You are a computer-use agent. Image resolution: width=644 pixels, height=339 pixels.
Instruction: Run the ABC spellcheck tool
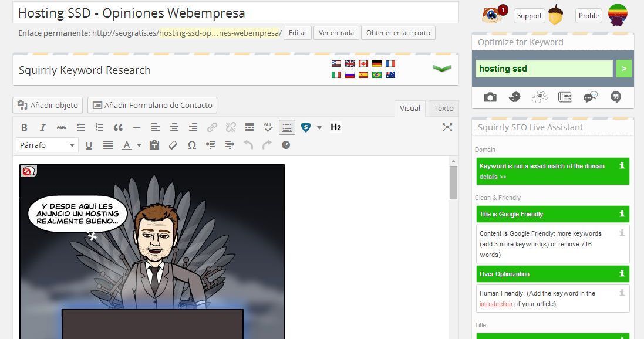pyautogui.click(x=268, y=127)
